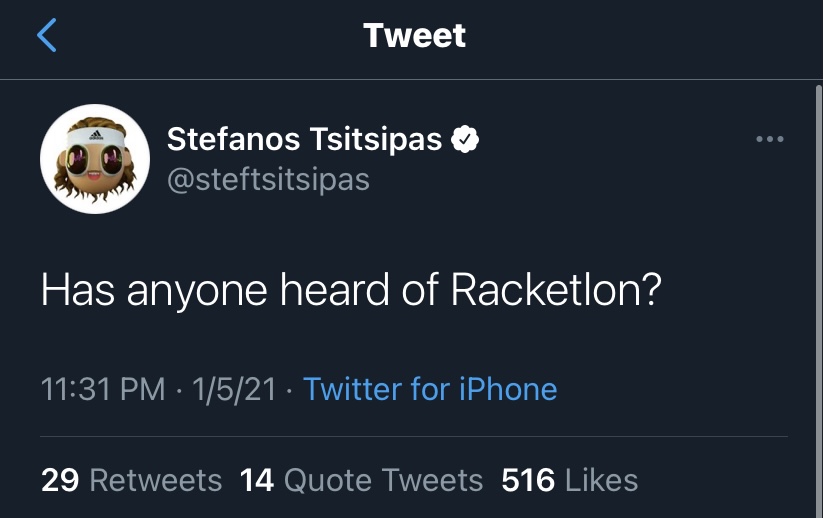
Task: Click the @steftsitsipas handle
Action: click(268, 179)
